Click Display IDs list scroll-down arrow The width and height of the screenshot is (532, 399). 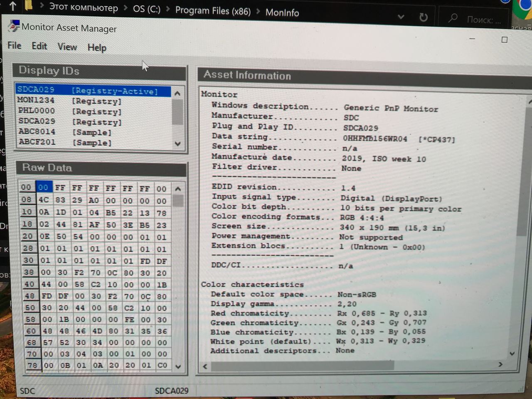178,144
